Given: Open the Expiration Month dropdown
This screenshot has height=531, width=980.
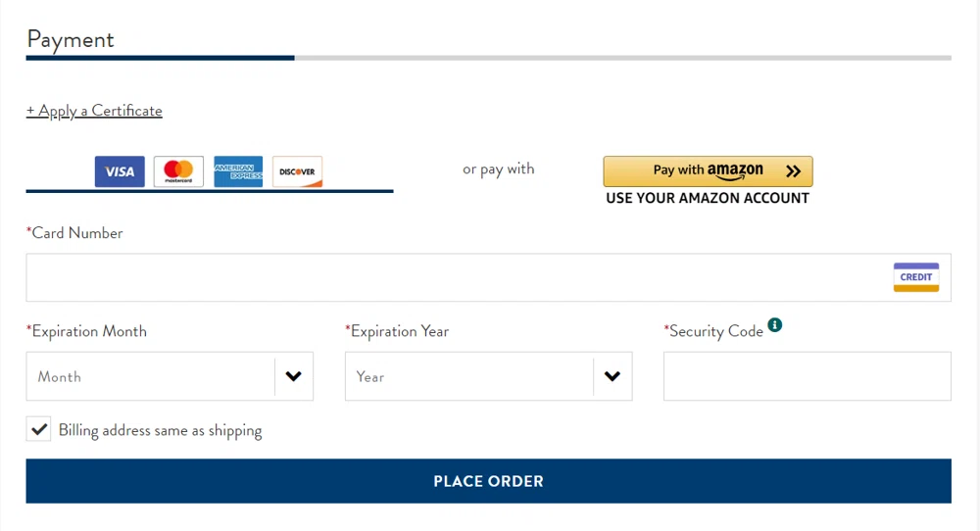Looking at the screenshot, I should 152,376.
